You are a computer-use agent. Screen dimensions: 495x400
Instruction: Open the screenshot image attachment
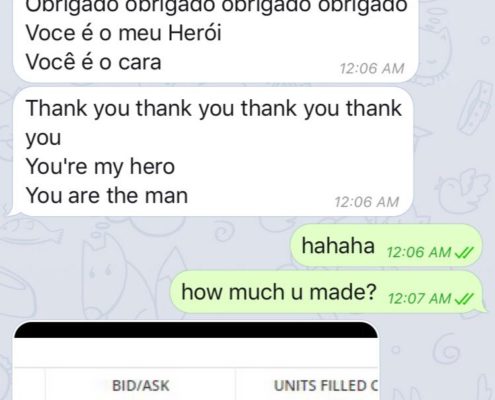pos(196,361)
